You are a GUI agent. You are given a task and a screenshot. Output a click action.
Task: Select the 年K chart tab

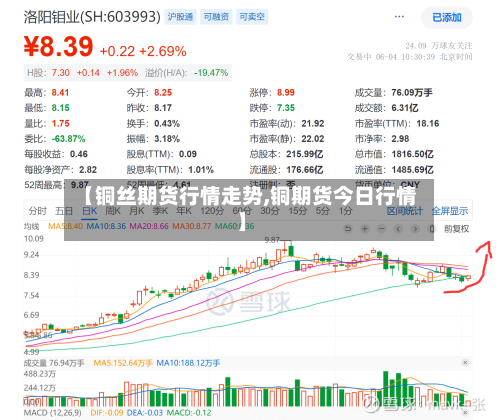[x=184, y=211]
